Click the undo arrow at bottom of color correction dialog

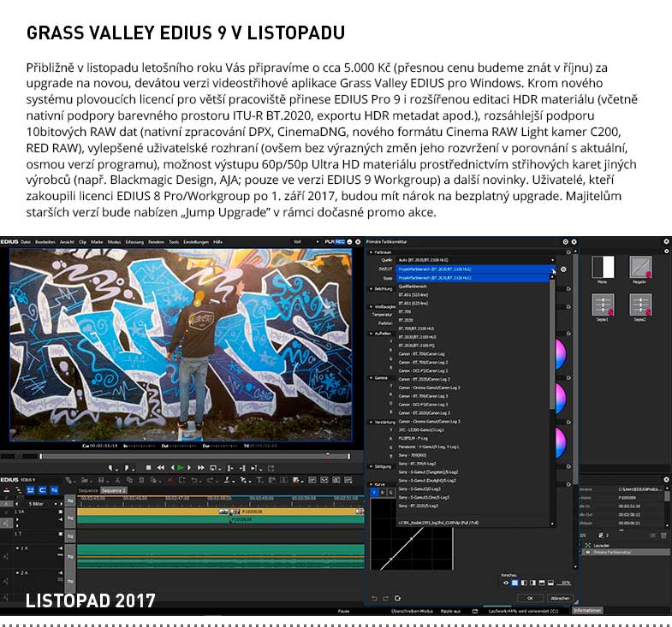tap(374, 598)
